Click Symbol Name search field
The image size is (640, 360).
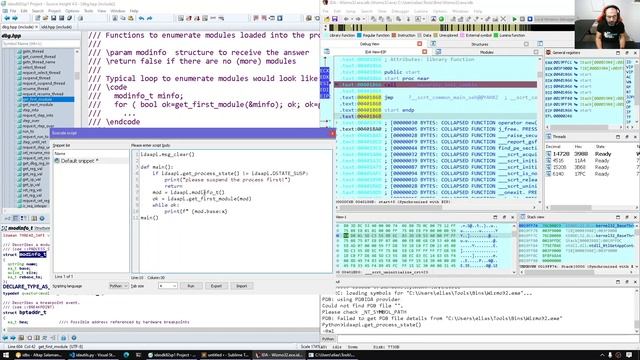(41, 44)
